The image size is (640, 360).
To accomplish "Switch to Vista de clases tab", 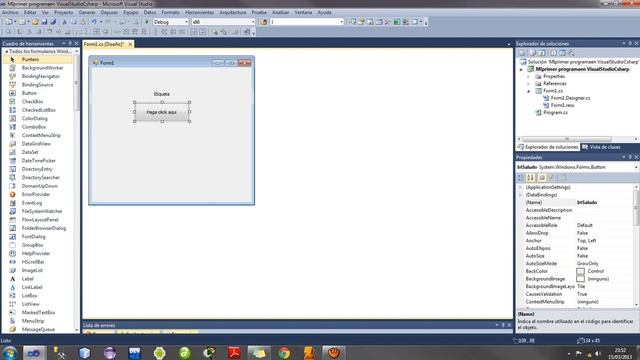I will [x=601, y=147].
